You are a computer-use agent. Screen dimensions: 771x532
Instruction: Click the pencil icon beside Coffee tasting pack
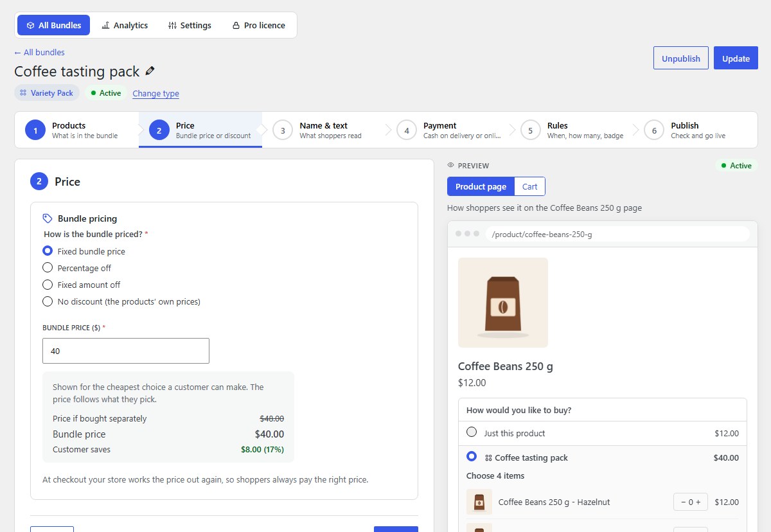pos(150,71)
